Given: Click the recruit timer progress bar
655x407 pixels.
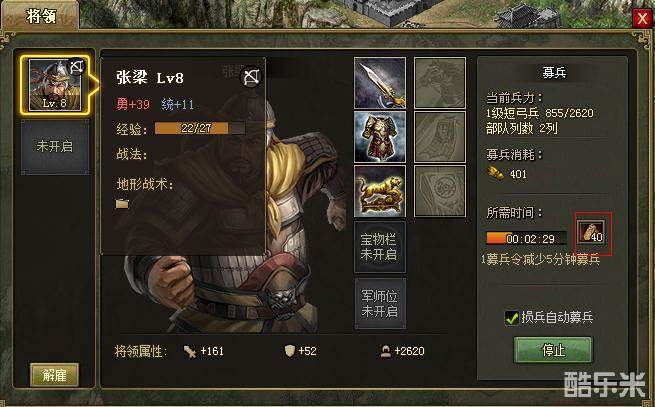Looking at the screenshot, I should pyautogui.click(x=526, y=238).
